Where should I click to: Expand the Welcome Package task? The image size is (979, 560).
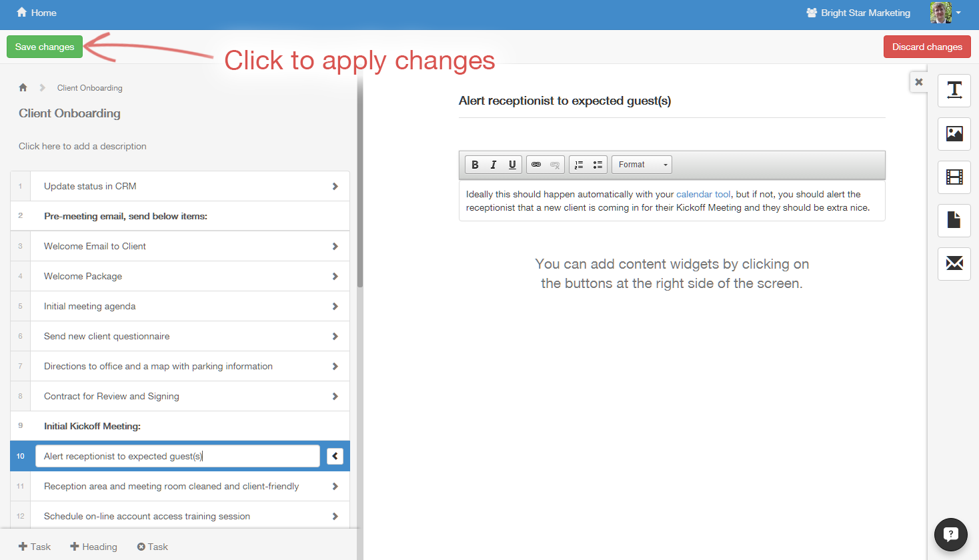[335, 276]
